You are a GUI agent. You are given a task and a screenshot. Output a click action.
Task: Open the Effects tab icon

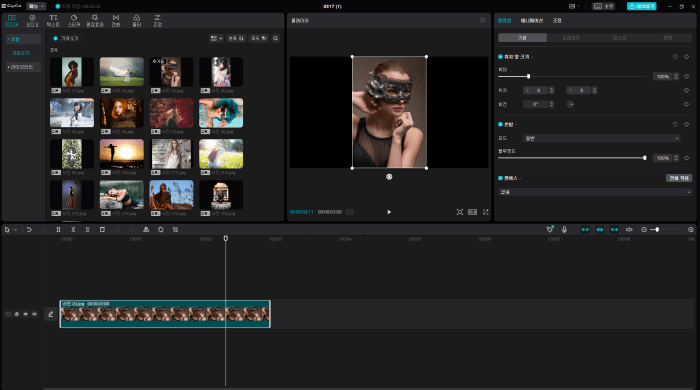pos(95,21)
